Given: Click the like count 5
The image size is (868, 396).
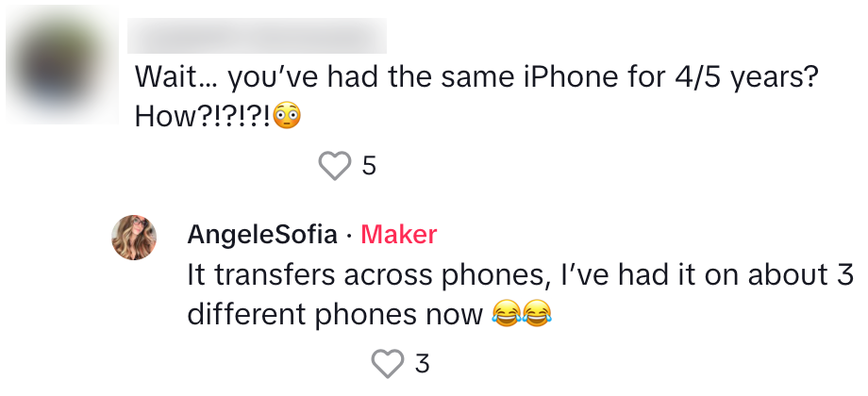Looking at the screenshot, I should (369, 167).
